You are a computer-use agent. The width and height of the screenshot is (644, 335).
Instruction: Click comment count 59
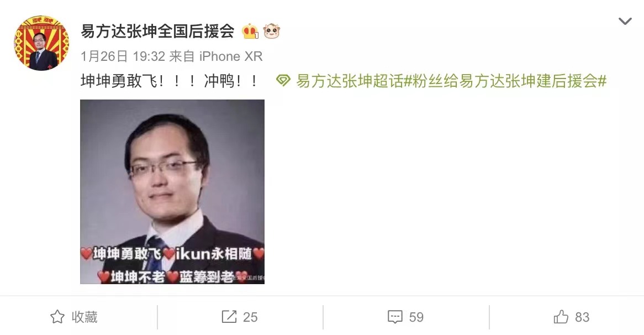[416, 317]
